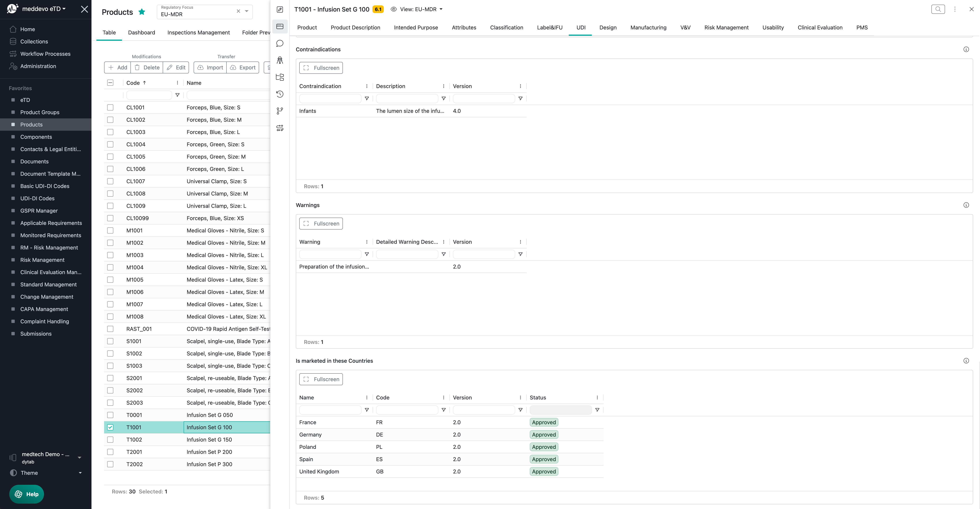
Task: Open the comments panel icon
Action: point(280,43)
